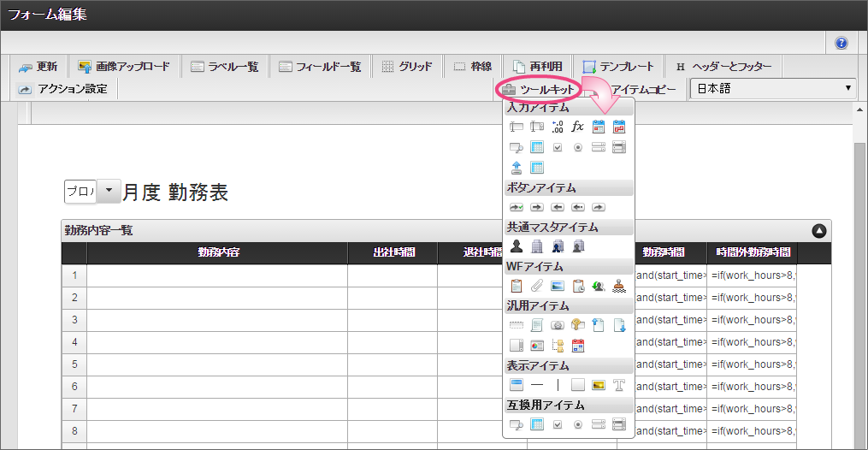The height and width of the screenshot is (450, 868).
Task: Toggle the 枠線 border lines option
Action: pyautogui.click(x=472, y=67)
